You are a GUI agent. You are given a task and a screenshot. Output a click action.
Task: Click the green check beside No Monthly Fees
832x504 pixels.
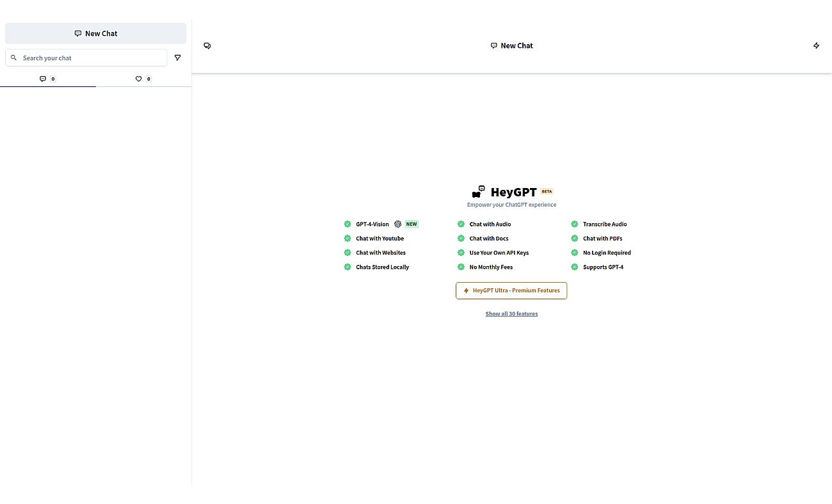(x=461, y=267)
